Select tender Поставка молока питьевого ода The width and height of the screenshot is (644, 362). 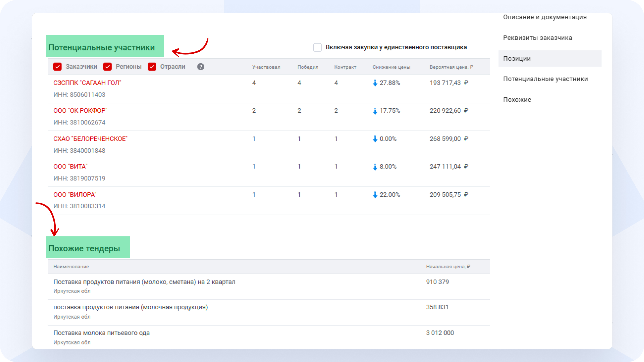click(x=102, y=333)
